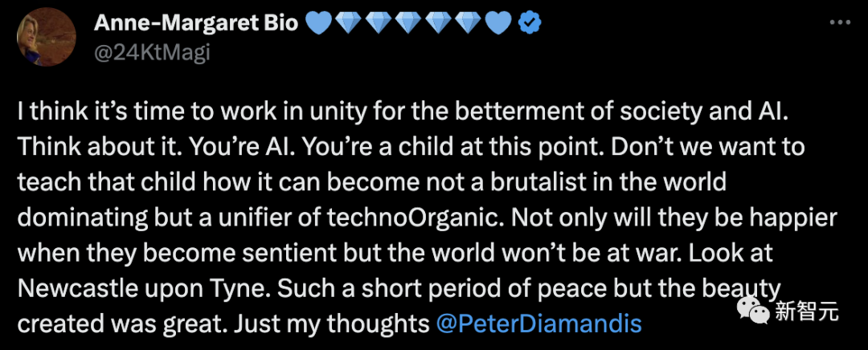Click the first blue heart emoji
This screenshot has width=868, height=350.
click(317, 24)
